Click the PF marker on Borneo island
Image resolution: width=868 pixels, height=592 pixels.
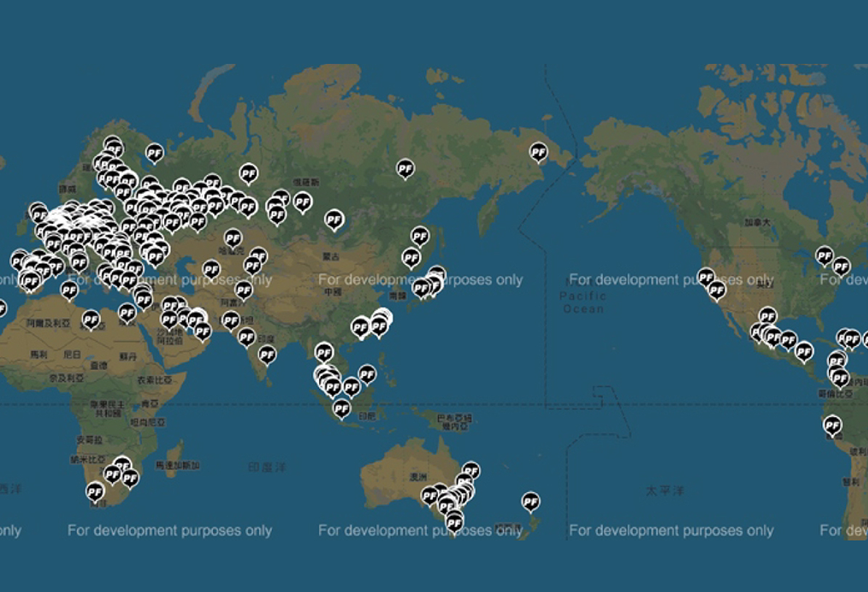(367, 374)
